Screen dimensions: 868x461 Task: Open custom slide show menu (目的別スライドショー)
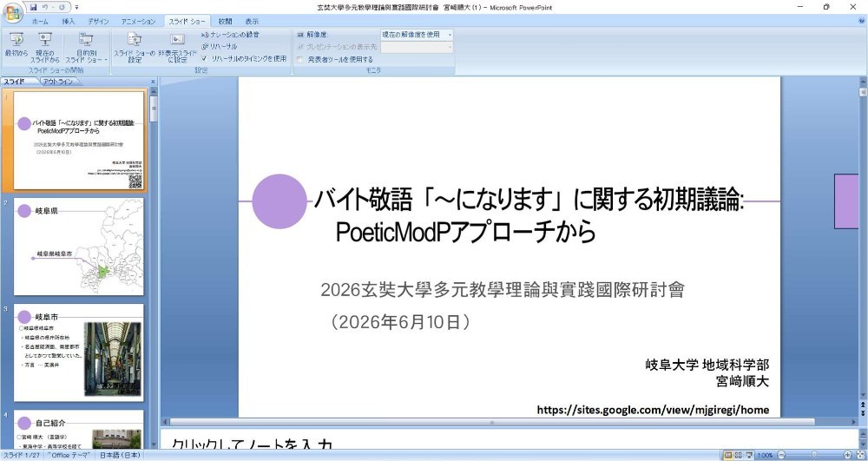[x=86, y=47]
